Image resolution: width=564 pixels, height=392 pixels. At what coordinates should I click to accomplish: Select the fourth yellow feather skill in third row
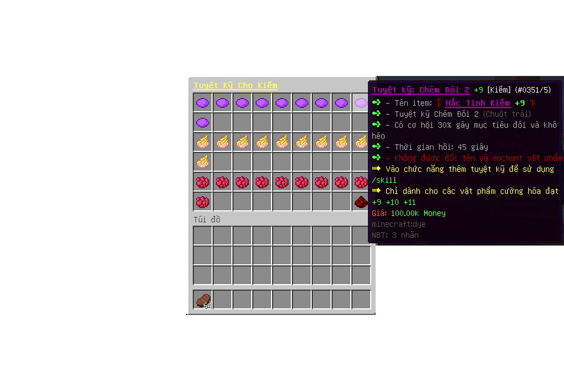pyautogui.click(x=262, y=143)
